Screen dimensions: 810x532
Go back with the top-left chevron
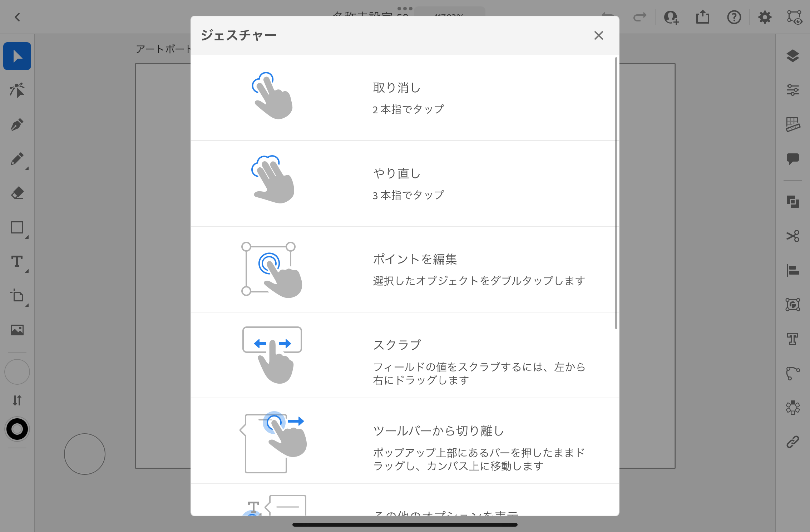pos(17,17)
